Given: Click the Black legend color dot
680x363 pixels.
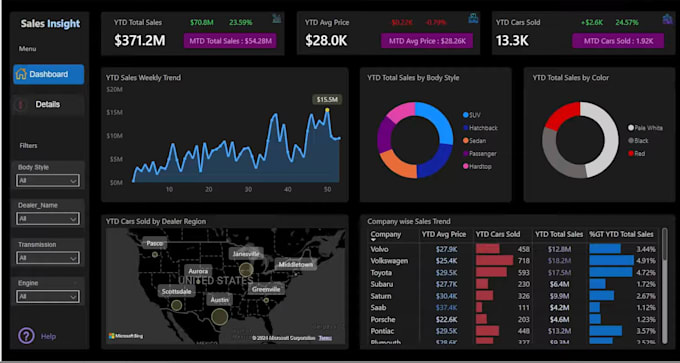Looking at the screenshot, I should (631, 141).
